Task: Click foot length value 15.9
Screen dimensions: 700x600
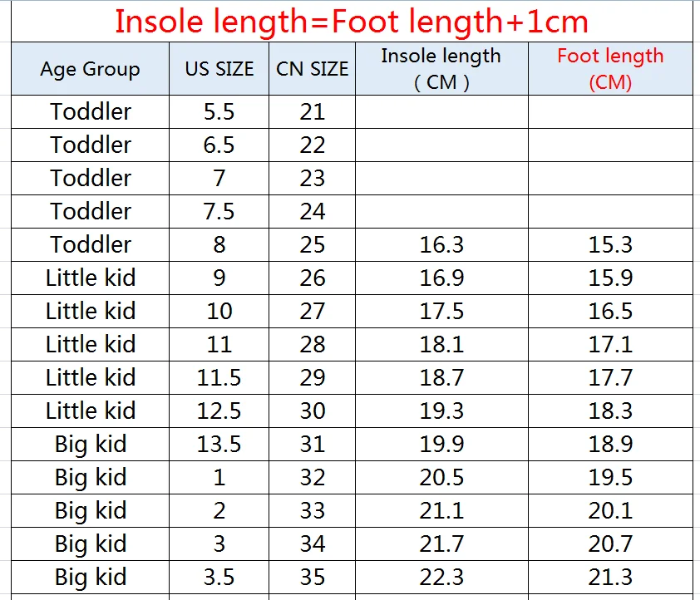Action: pos(610,278)
